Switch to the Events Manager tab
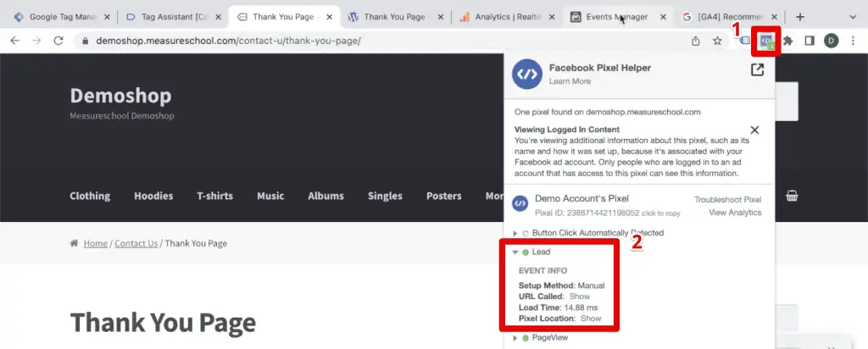The height and width of the screenshot is (349, 868). pyautogui.click(x=617, y=17)
